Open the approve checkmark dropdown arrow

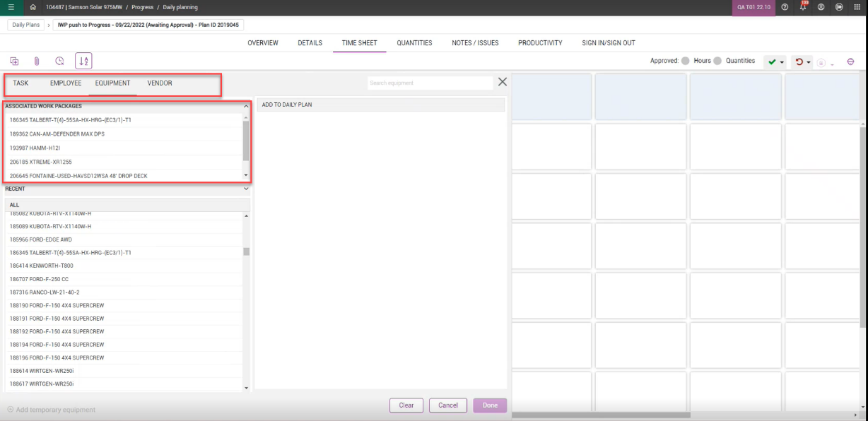coord(782,63)
